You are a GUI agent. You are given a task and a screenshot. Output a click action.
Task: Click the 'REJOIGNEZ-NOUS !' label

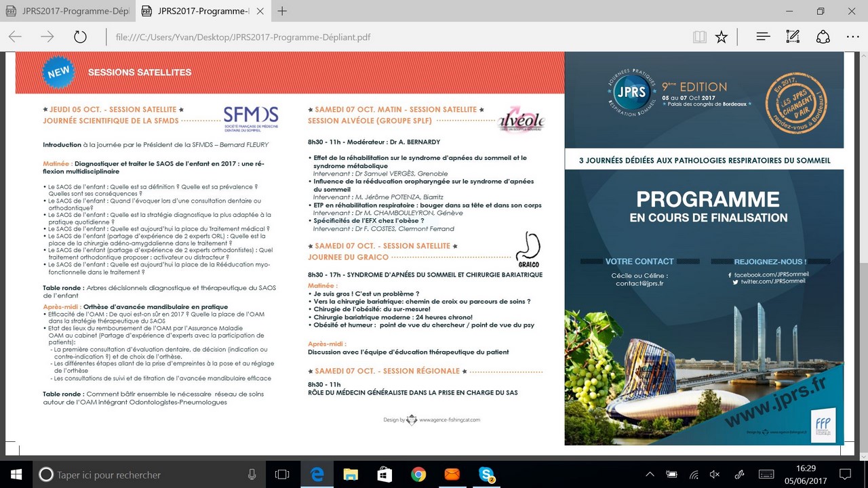click(770, 261)
